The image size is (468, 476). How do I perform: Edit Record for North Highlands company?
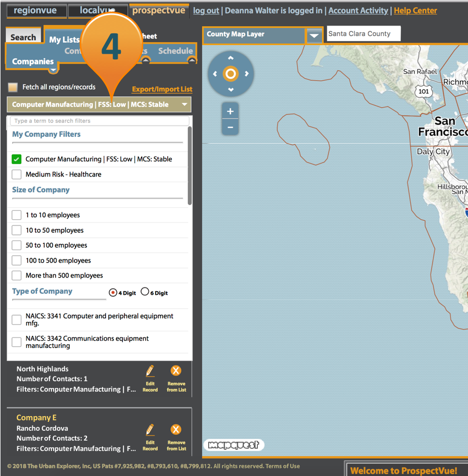pyautogui.click(x=150, y=379)
